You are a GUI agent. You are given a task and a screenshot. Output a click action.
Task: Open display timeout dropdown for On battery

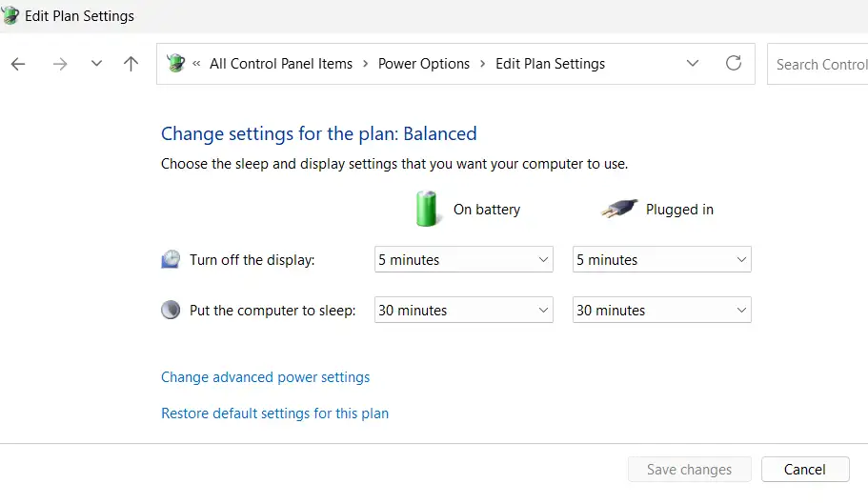(464, 259)
